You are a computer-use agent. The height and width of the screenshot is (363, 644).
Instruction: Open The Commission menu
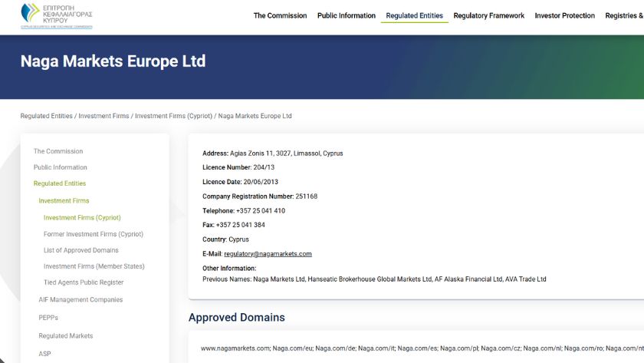(x=280, y=15)
